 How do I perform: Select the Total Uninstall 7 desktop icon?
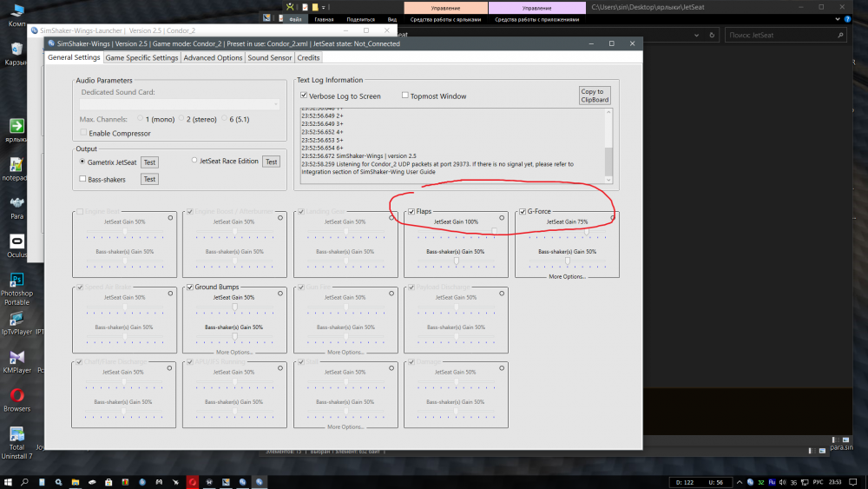[16, 442]
